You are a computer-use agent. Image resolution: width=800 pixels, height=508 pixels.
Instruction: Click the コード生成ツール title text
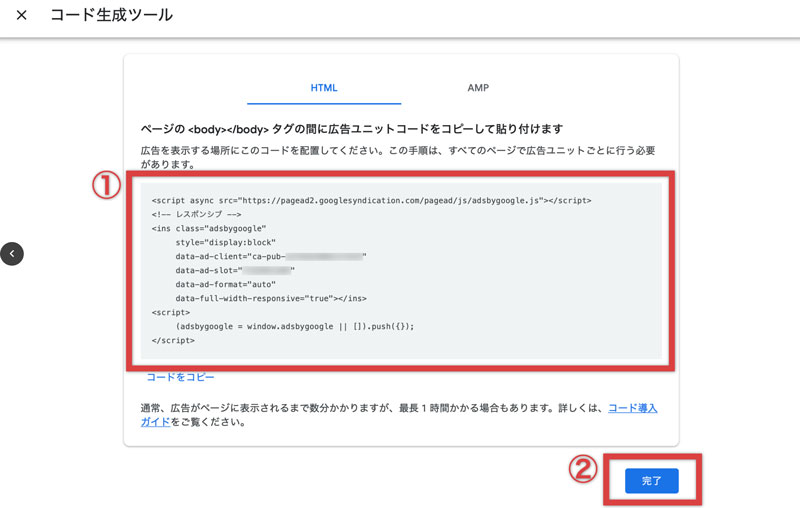tap(111, 15)
